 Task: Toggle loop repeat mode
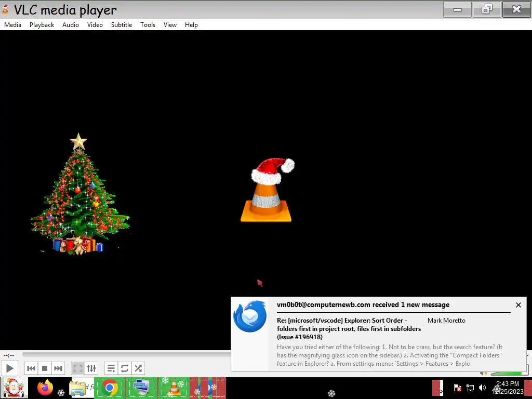[x=125, y=368]
